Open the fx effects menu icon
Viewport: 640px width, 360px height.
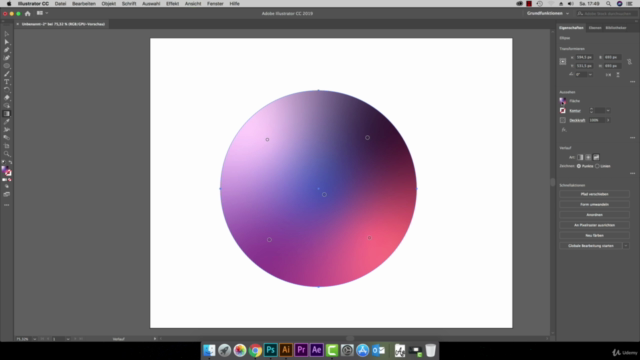coord(564,130)
